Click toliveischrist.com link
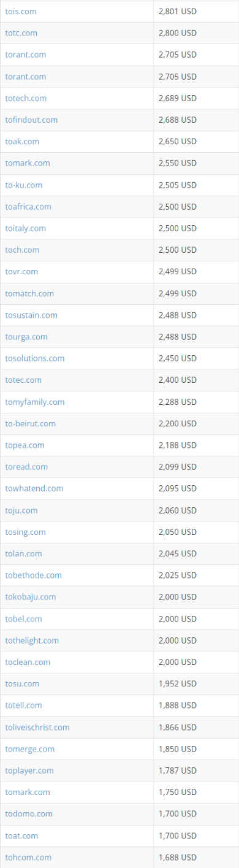 pyautogui.click(x=37, y=727)
